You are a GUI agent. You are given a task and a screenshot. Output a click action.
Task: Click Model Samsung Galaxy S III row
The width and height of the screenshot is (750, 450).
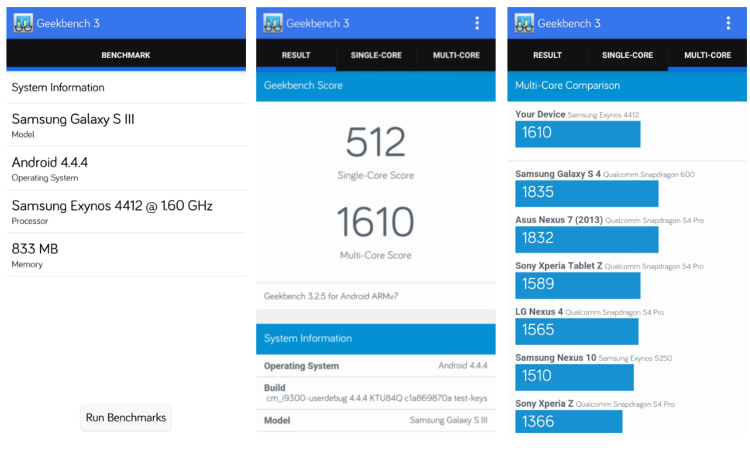click(x=375, y=420)
